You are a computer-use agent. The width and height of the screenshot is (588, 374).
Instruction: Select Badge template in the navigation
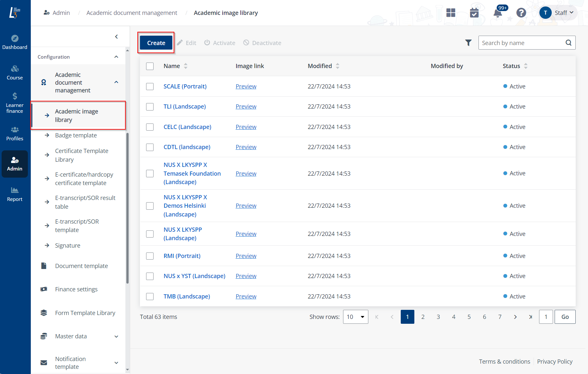[x=76, y=135]
